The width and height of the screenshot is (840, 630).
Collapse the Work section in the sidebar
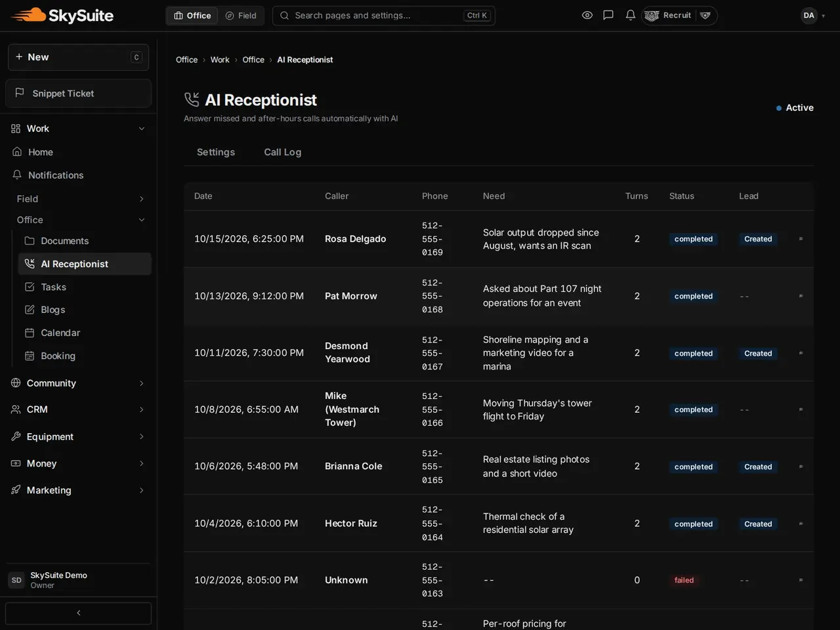coord(78,129)
